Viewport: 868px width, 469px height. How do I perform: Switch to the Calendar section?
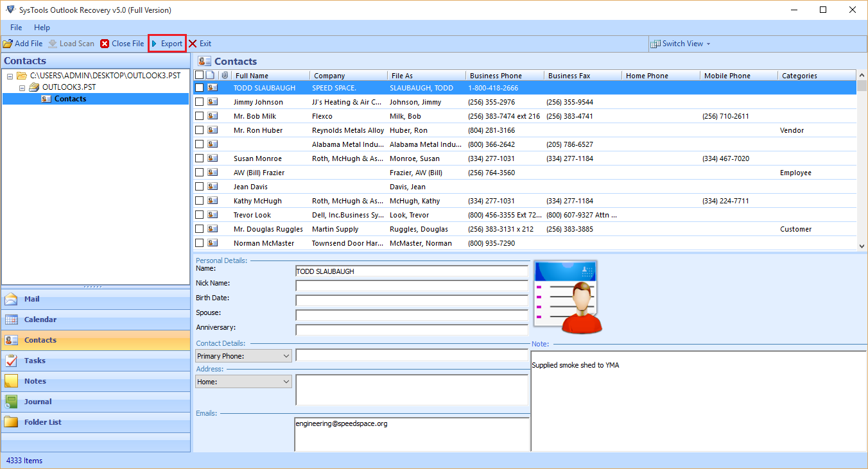click(x=96, y=320)
